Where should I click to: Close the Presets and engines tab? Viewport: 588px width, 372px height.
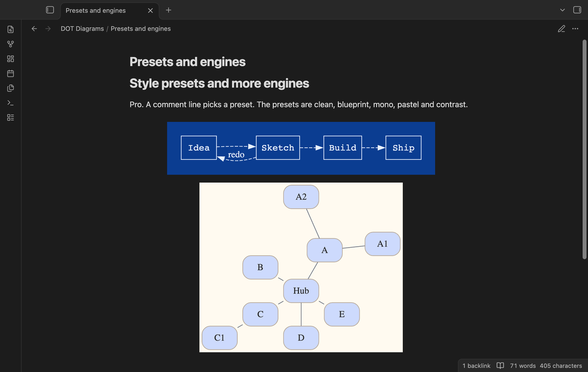(x=150, y=10)
